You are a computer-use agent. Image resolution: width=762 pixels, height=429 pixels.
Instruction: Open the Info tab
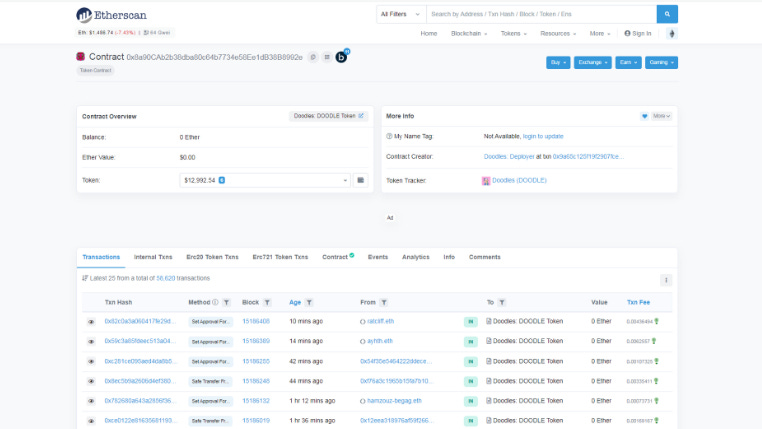click(x=449, y=257)
